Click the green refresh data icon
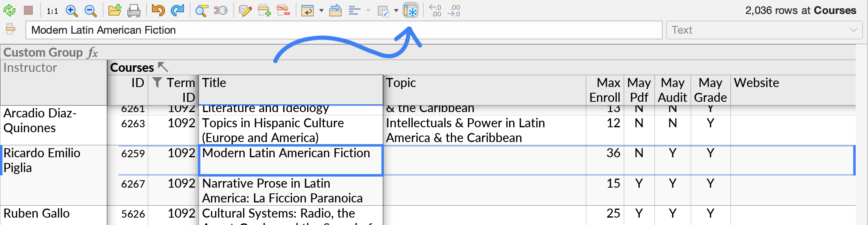The width and height of the screenshot is (868, 225). click(9, 10)
